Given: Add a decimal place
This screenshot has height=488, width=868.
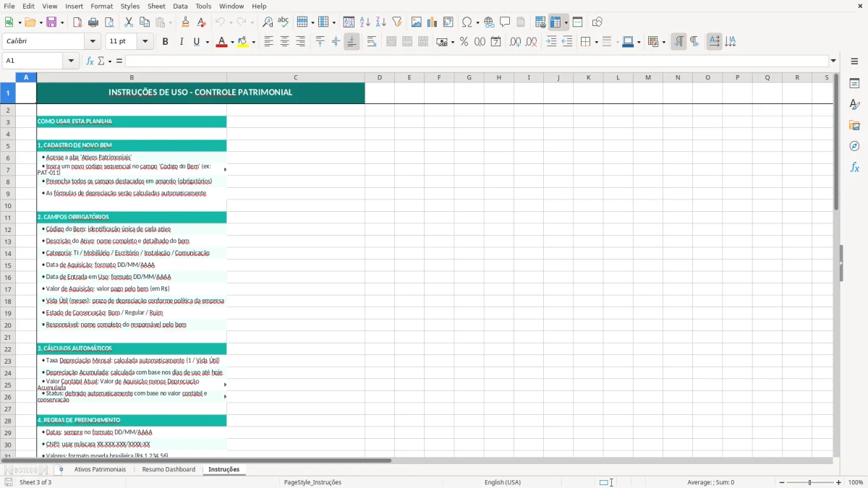Looking at the screenshot, I should 515,42.
